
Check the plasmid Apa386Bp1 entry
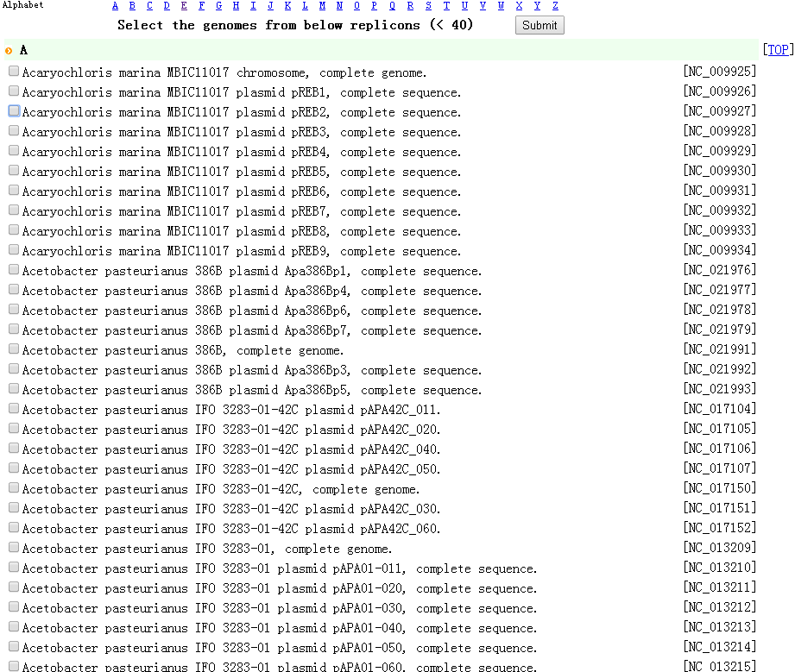[x=14, y=270]
